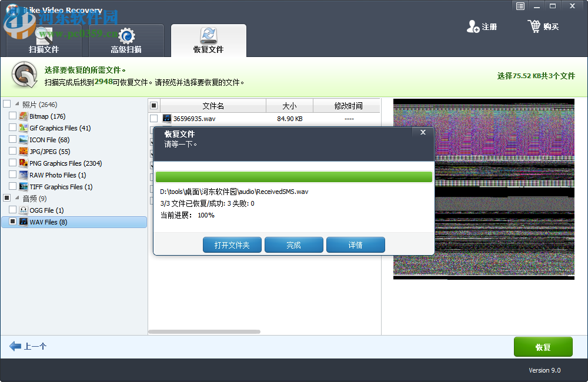
Task: Click the 注册 register icon
Action: (x=472, y=26)
